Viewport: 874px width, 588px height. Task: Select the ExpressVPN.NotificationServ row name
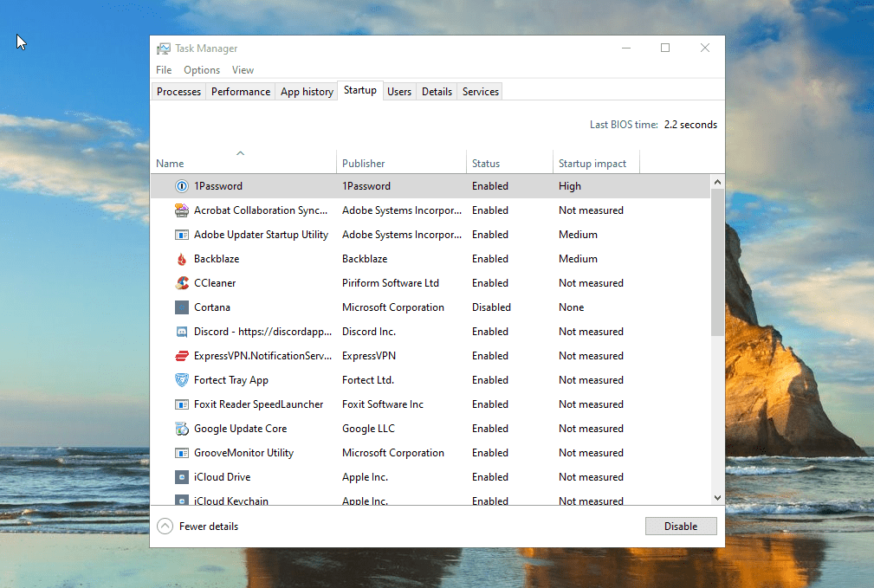point(262,356)
